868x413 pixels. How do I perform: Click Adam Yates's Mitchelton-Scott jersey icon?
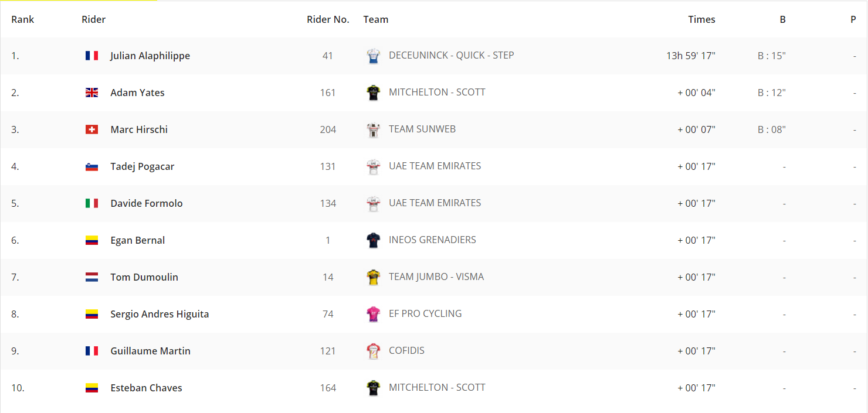pos(373,93)
